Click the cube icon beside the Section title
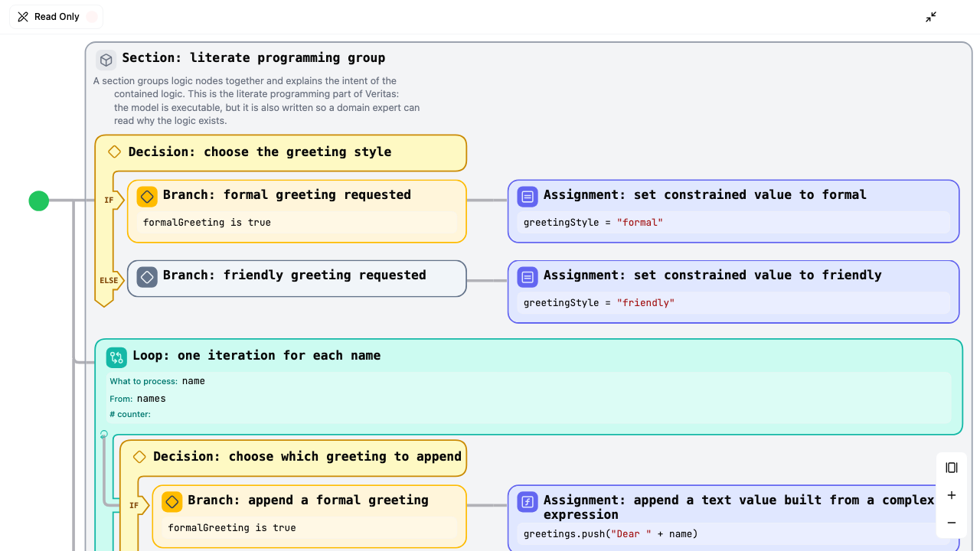Image resolution: width=980 pixels, height=551 pixels. (x=106, y=60)
